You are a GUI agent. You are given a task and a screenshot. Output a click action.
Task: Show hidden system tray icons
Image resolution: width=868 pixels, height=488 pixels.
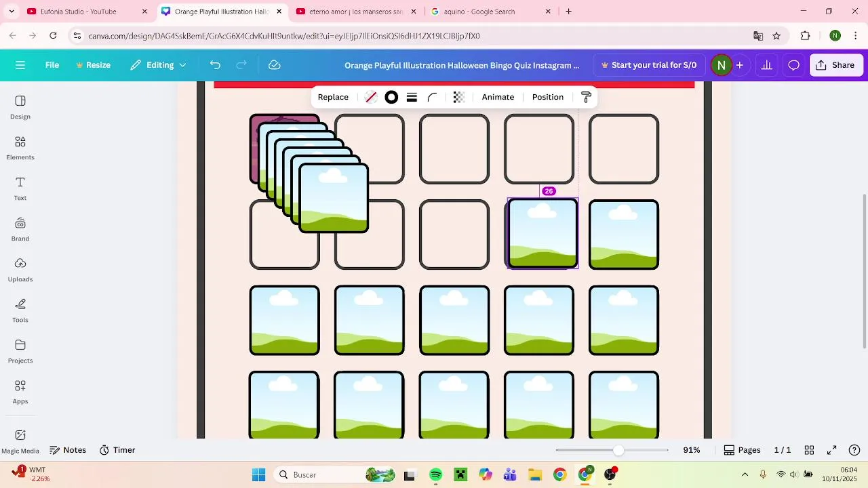point(745,474)
